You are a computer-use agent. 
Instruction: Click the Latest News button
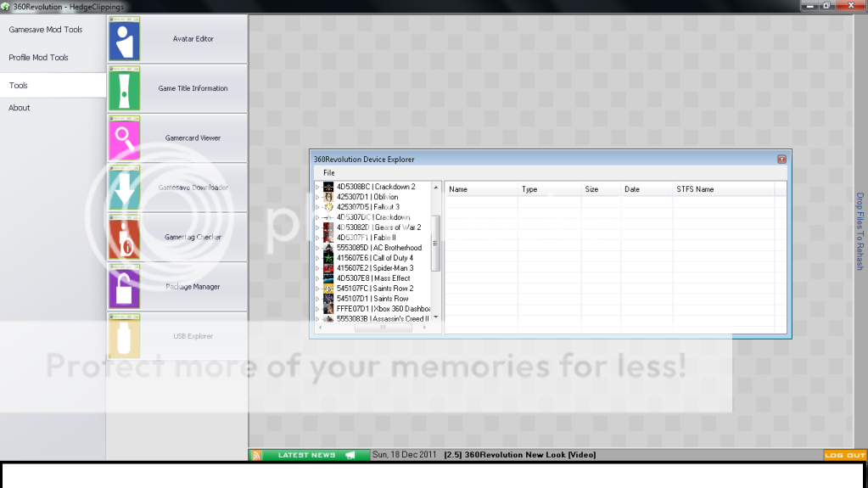pyautogui.click(x=307, y=456)
